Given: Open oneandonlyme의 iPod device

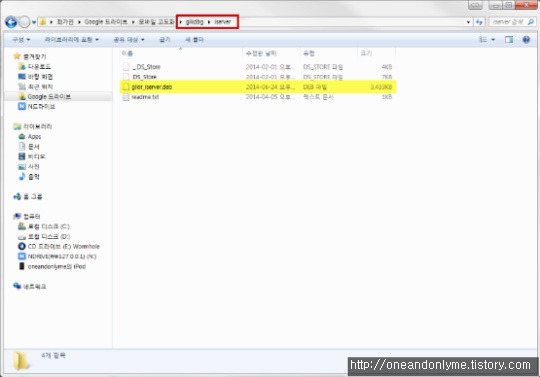Looking at the screenshot, I should coord(52,266).
